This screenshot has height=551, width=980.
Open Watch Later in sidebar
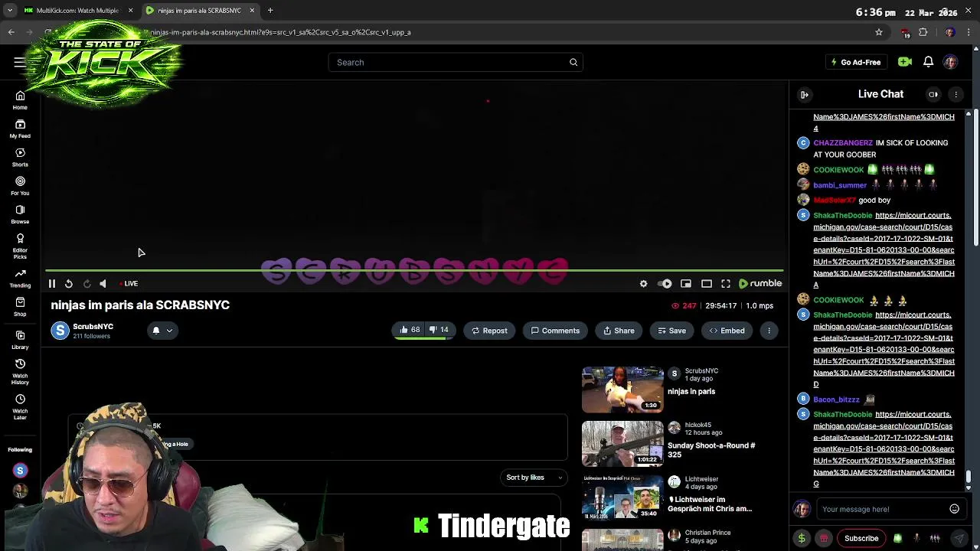pyautogui.click(x=20, y=406)
